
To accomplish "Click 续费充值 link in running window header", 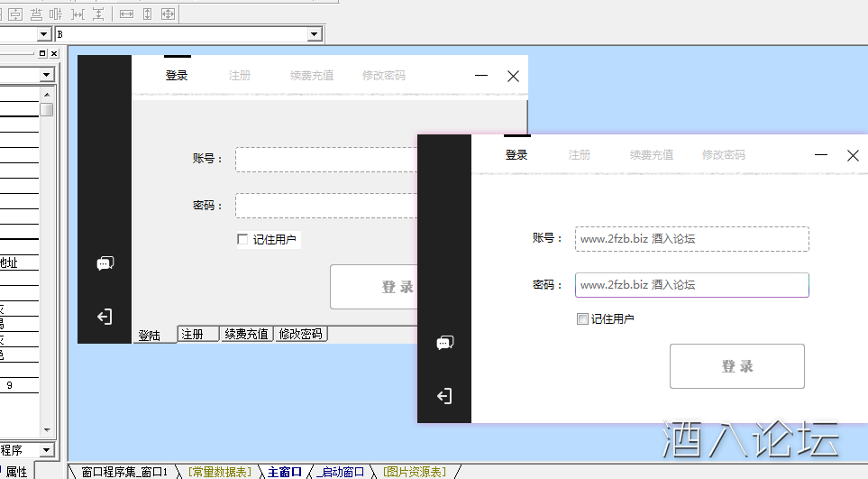I will point(651,155).
